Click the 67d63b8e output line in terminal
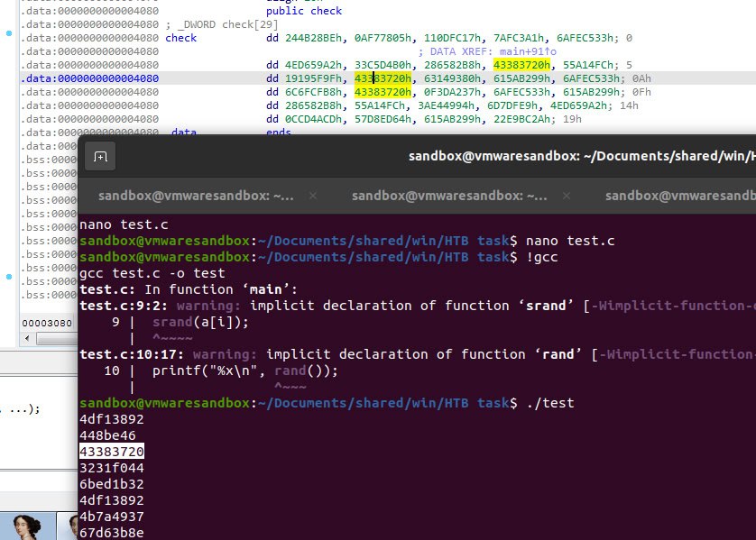The width and height of the screenshot is (756, 540). 112,532
